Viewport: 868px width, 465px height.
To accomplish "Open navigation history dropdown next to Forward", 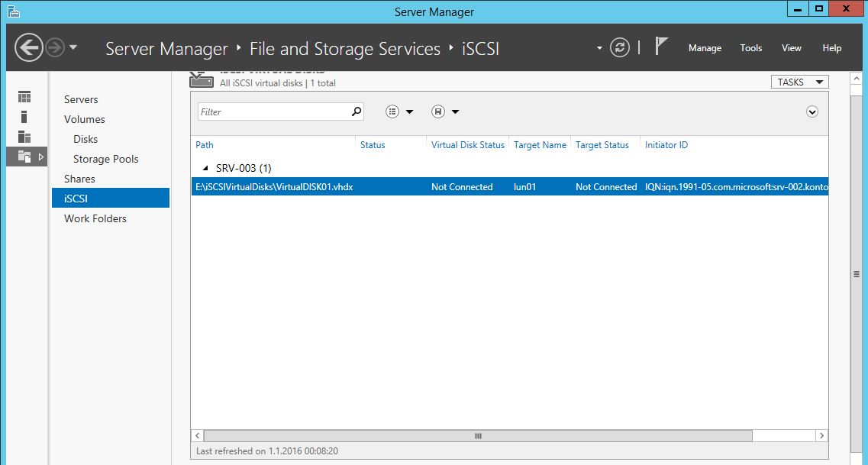I will (x=73, y=48).
